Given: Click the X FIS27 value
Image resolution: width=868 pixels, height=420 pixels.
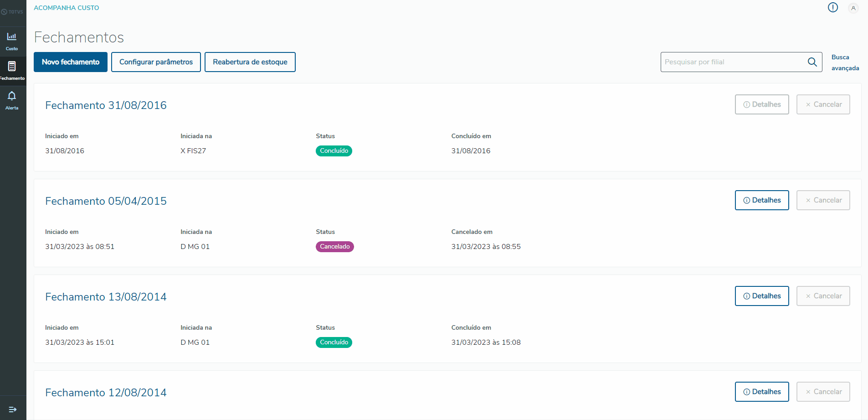Looking at the screenshot, I should point(193,151).
